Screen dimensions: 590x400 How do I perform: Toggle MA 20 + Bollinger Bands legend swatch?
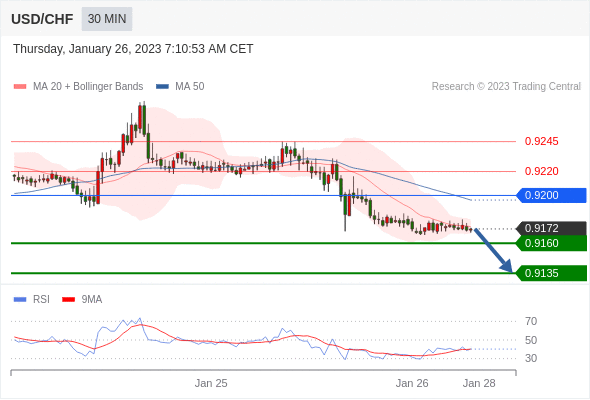pos(20,87)
